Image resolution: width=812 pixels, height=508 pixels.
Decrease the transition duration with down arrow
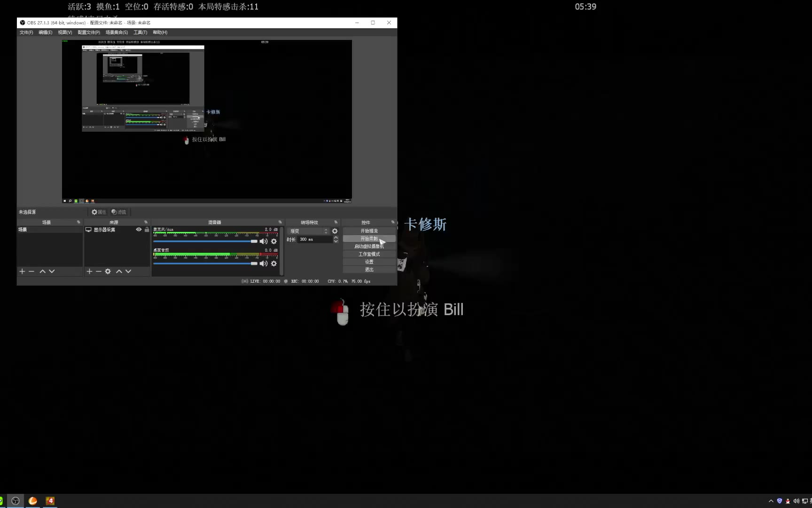click(336, 241)
